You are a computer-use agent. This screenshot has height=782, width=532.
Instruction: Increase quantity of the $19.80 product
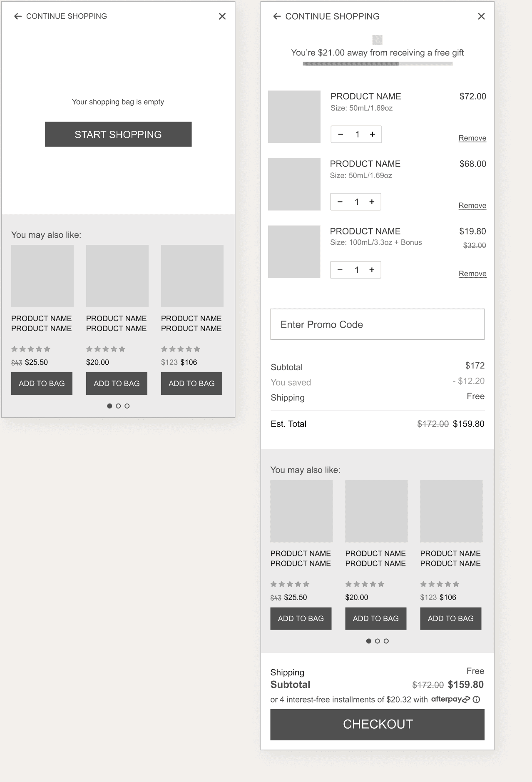(x=372, y=270)
